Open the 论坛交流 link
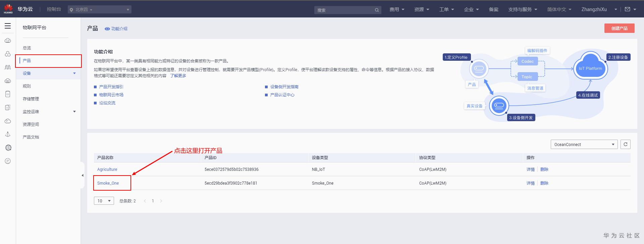The height and width of the screenshot is (244, 644). [x=107, y=103]
